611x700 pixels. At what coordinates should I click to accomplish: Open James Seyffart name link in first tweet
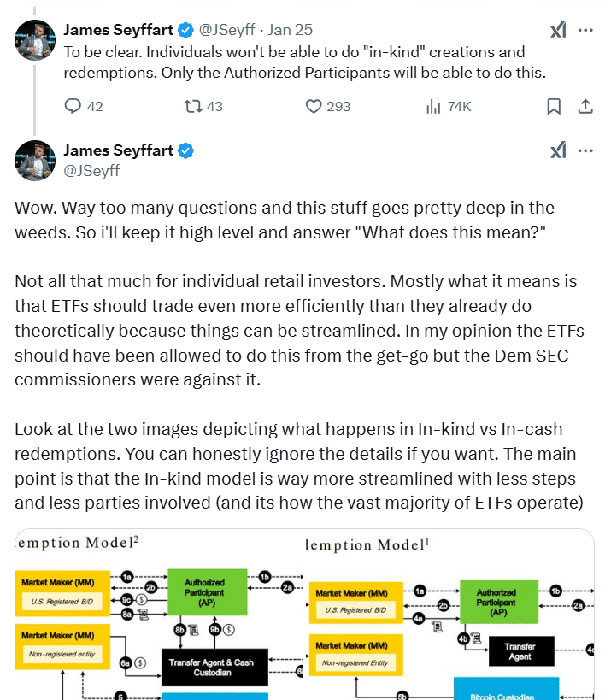pyautogui.click(x=117, y=31)
